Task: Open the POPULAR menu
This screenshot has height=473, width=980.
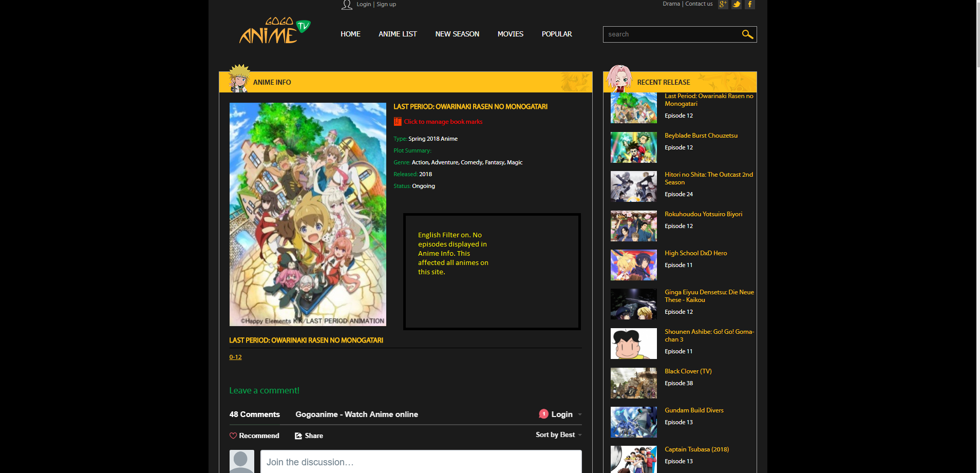Action: [x=557, y=34]
